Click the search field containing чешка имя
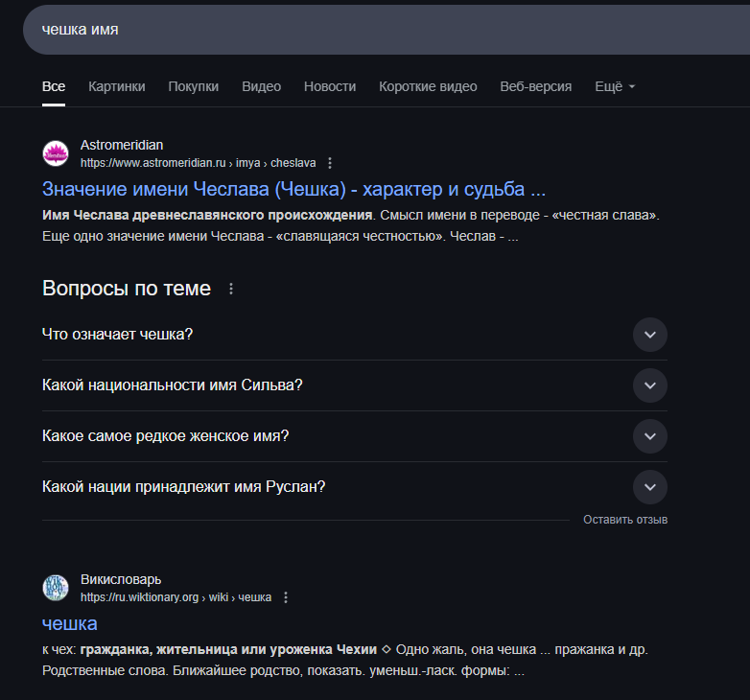The height and width of the screenshot is (700, 750). tap(384, 30)
